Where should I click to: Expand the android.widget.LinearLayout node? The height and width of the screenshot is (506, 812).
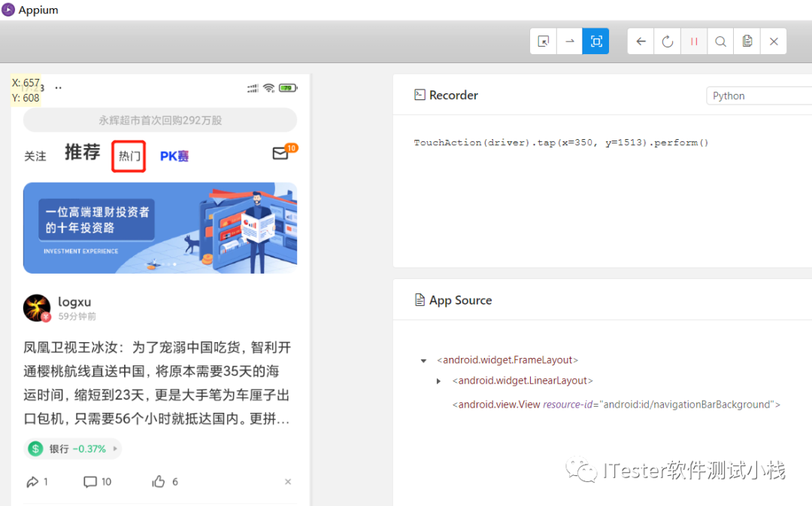click(438, 381)
